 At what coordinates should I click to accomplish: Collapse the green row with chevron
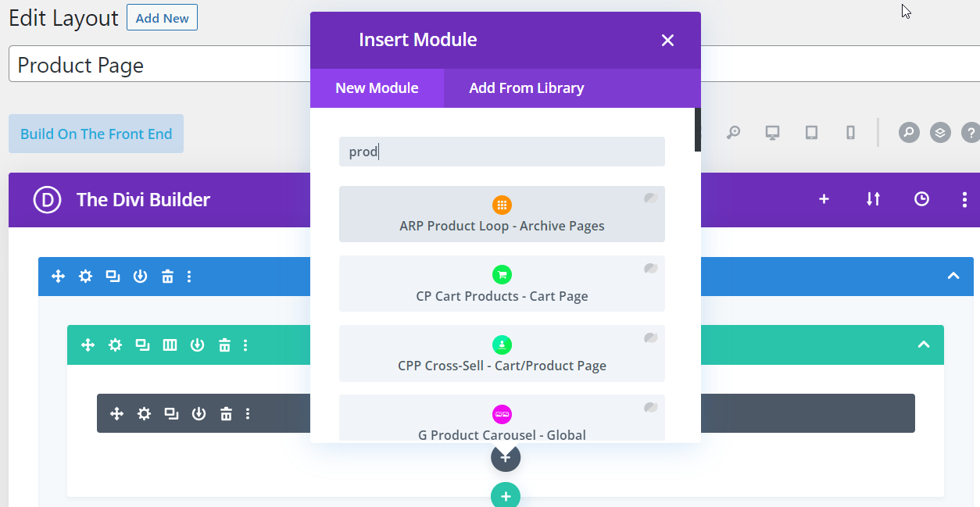(924, 345)
